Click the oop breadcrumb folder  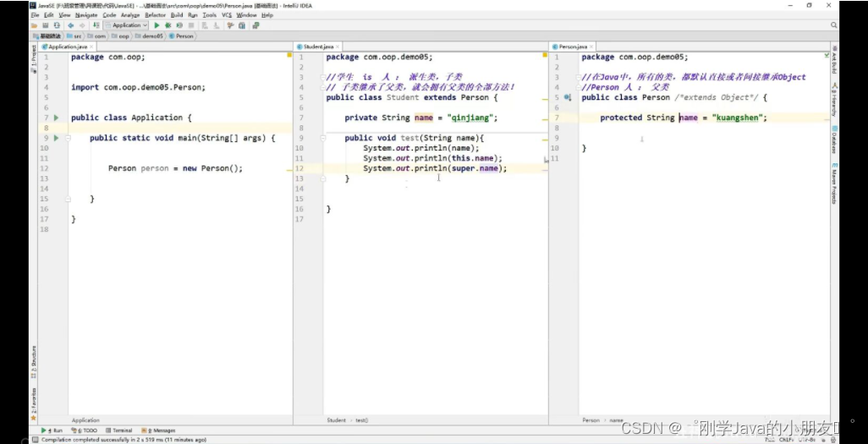tap(121, 36)
